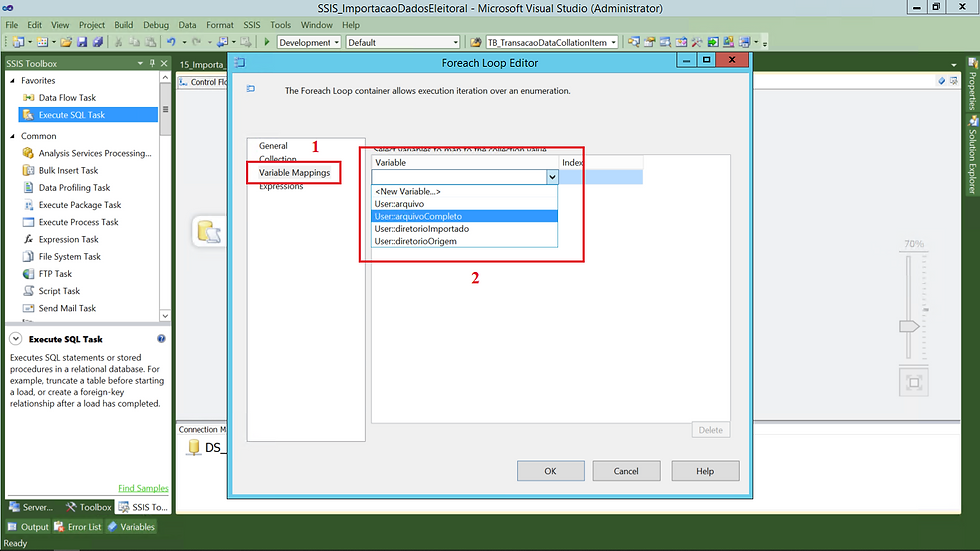Screen dimensions: 980x551
Task: Click the Help button in editor
Action: coord(705,471)
